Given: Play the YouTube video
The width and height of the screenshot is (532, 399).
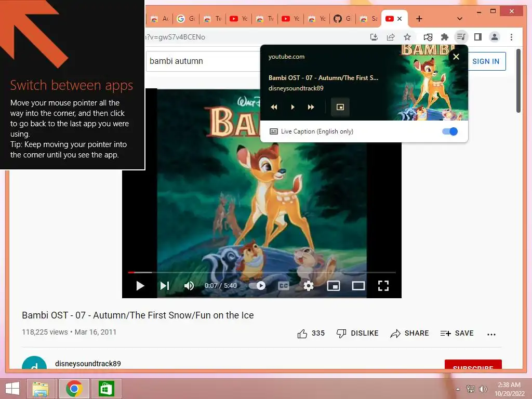Looking at the screenshot, I should (x=140, y=286).
